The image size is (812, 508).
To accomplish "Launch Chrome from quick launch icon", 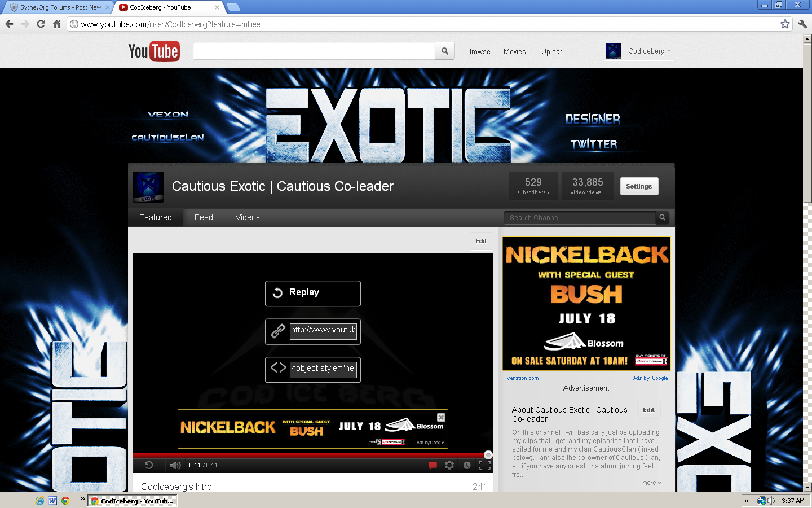I will [65, 501].
